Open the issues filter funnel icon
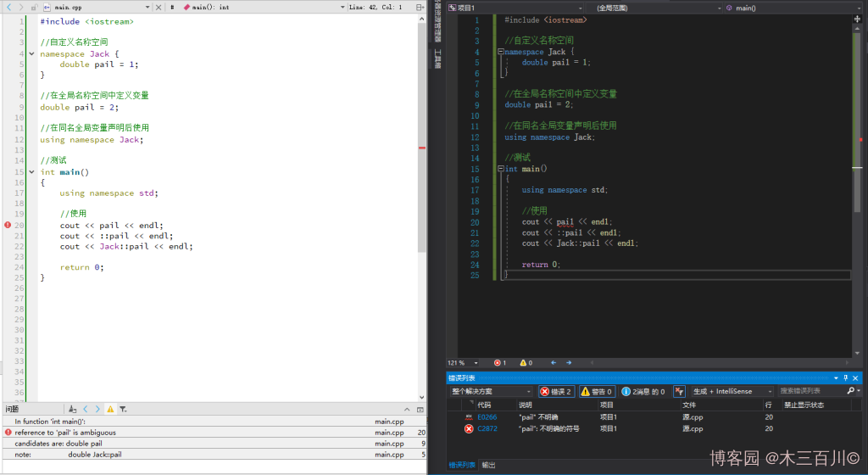The image size is (868, 475). pos(123,409)
